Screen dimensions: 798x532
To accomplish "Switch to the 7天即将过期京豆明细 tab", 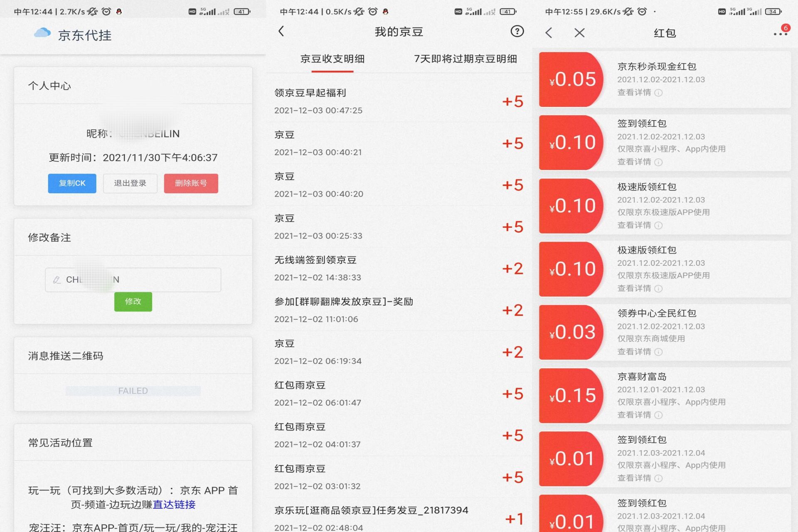I will [x=465, y=59].
